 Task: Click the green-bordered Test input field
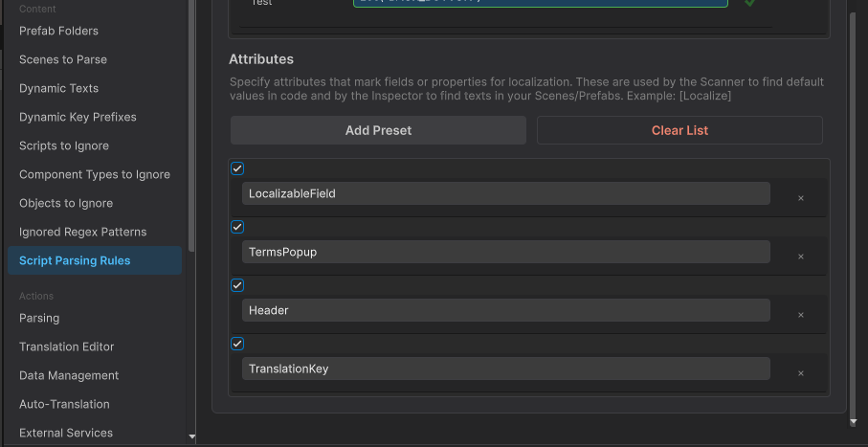pos(541,3)
